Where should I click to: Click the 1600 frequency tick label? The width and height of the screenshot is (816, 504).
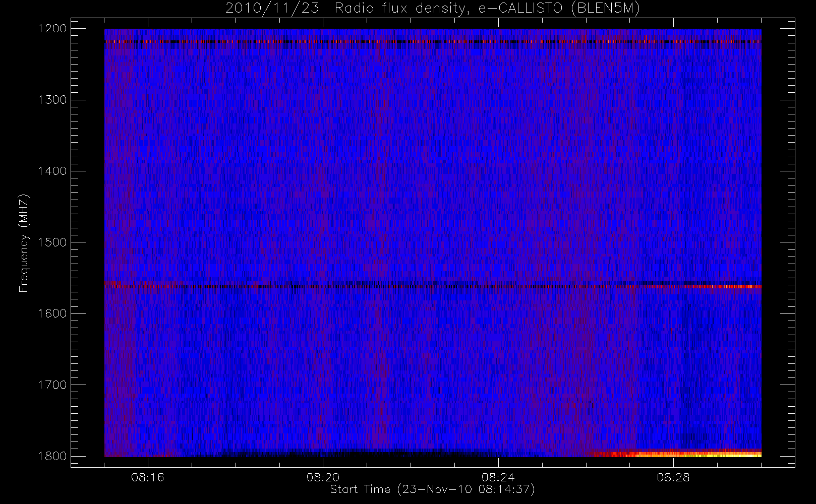(x=53, y=313)
